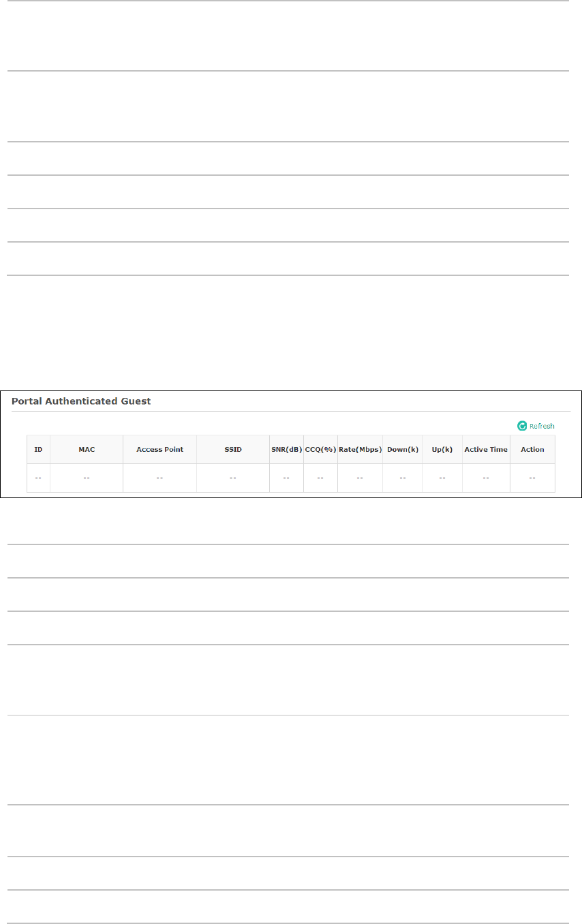Click the green Refresh icon
The height and width of the screenshot is (924, 582).
pyautogui.click(x=522, y=426)
